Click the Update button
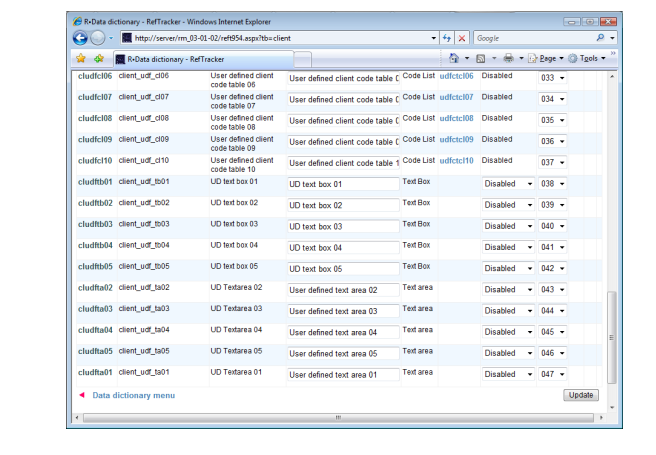The image size is (656, 455). tap(581, 395)
